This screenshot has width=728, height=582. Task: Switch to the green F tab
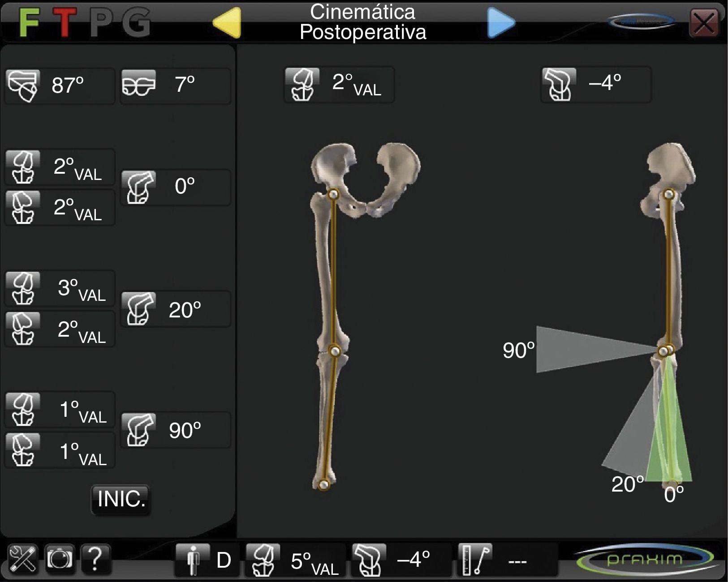click(x=29, y=23)
